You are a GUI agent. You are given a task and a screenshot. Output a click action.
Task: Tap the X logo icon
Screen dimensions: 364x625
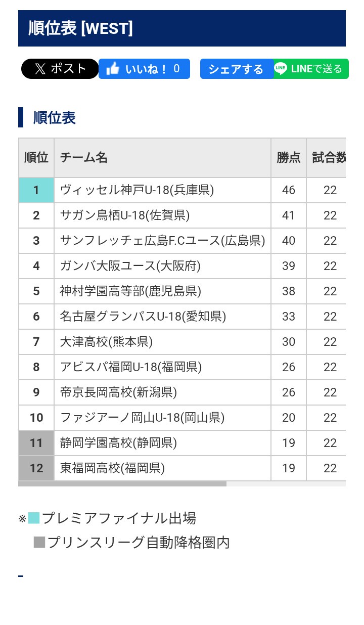pyautogui.click(x=40, y=69)
